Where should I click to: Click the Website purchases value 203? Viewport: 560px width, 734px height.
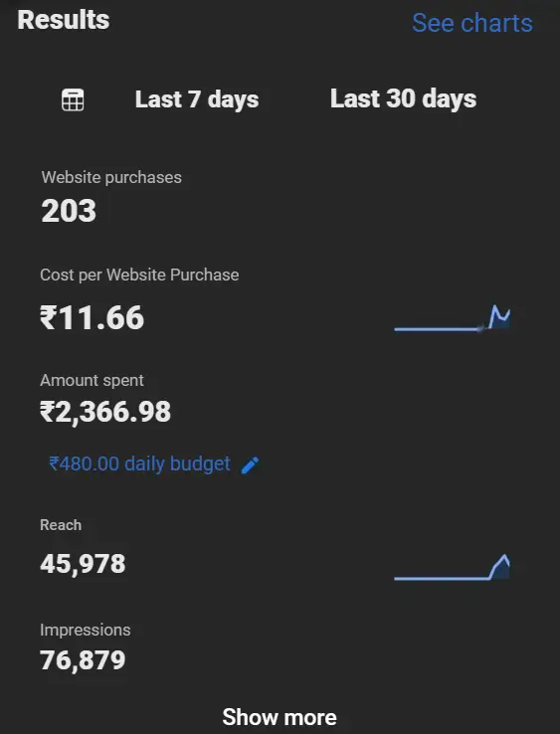click(x=69, y=211)
